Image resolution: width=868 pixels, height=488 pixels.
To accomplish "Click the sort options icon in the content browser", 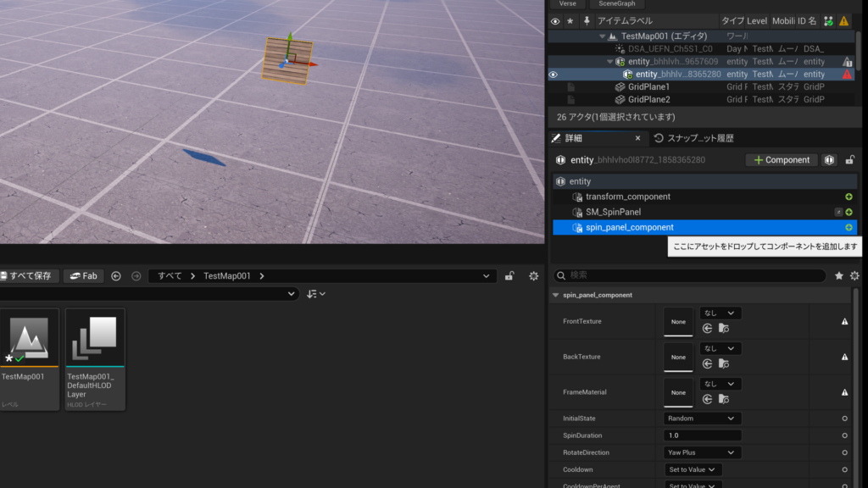I will (315, 294).
